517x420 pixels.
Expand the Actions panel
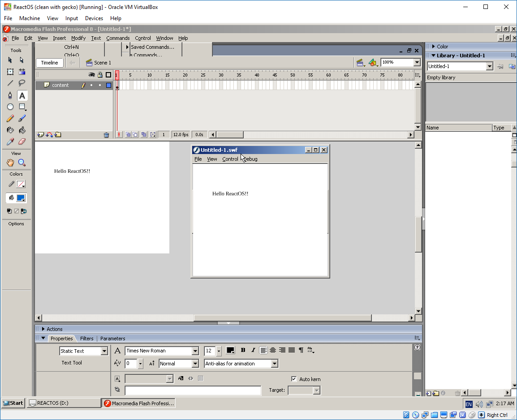click(x=43, y=329)
